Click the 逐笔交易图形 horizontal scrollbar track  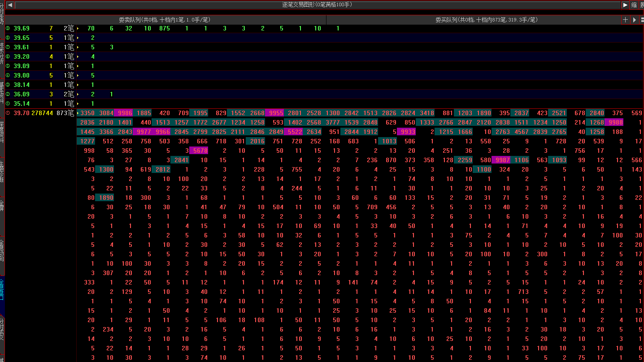coord(318,5)
